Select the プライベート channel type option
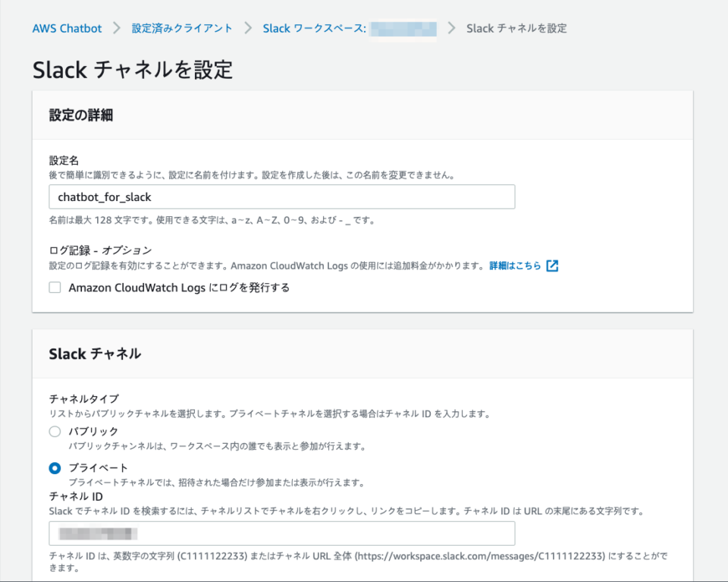 (54, 468)
